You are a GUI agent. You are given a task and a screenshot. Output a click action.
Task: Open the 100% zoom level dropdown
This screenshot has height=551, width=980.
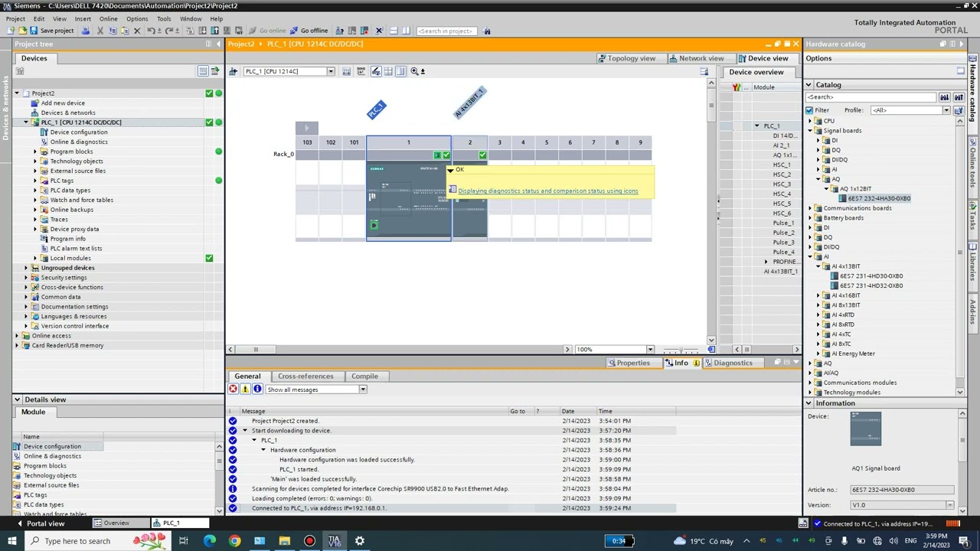pos(650,349)
